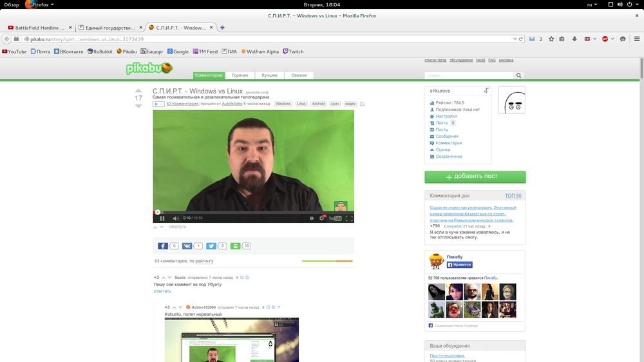Enter fullscreen mode on the video player
This screenshot has width=644, height=362.
349,218
